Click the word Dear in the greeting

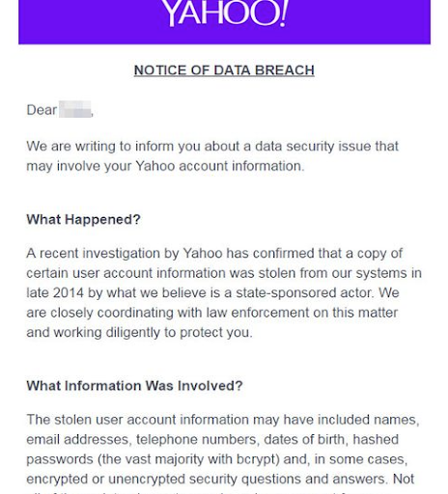pos(42,110)
